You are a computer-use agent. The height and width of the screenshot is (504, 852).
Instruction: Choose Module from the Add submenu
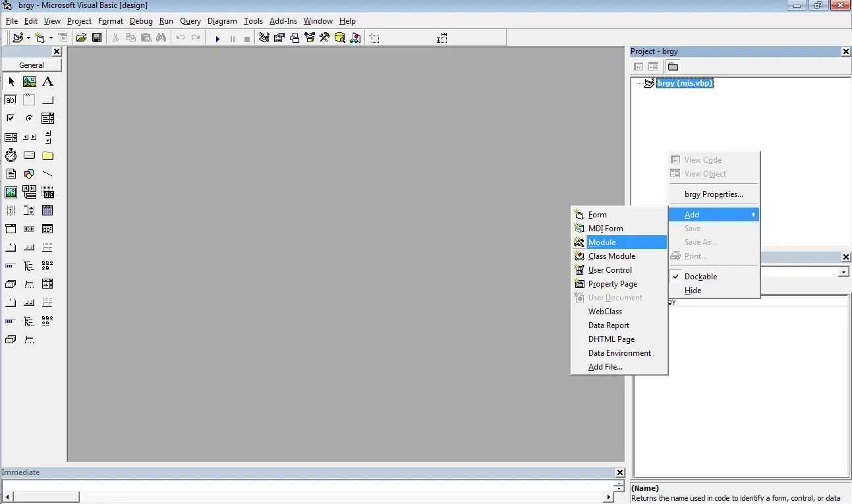click(x=619, y=242)
